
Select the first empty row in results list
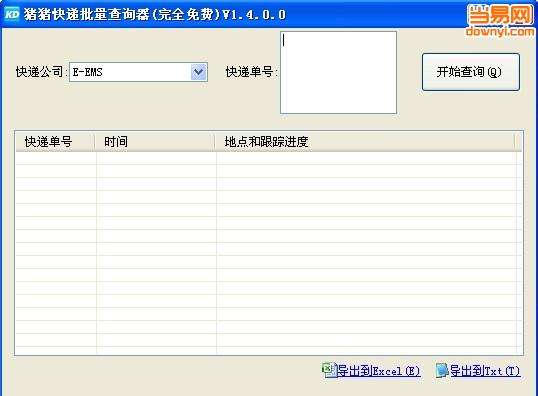coord(266,158)
